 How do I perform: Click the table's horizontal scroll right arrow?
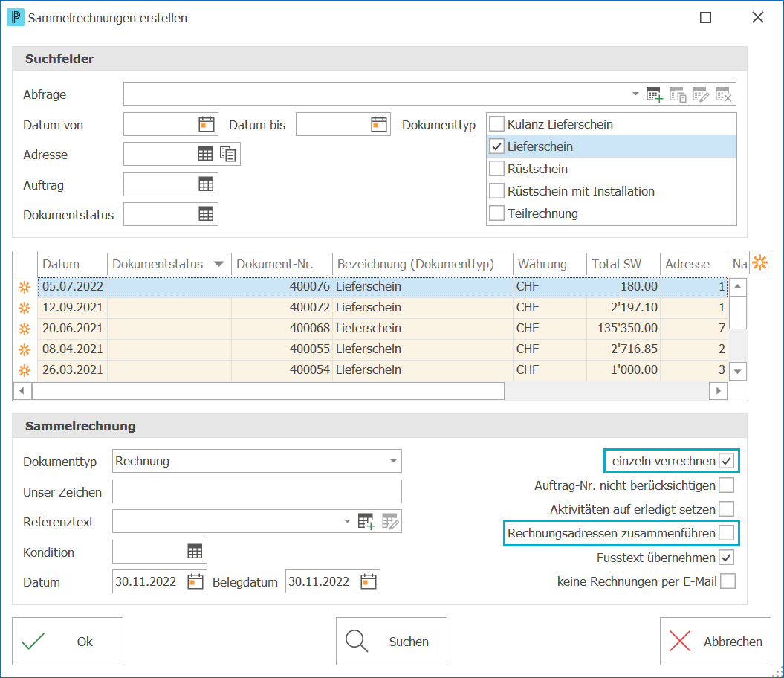point(719,391)
